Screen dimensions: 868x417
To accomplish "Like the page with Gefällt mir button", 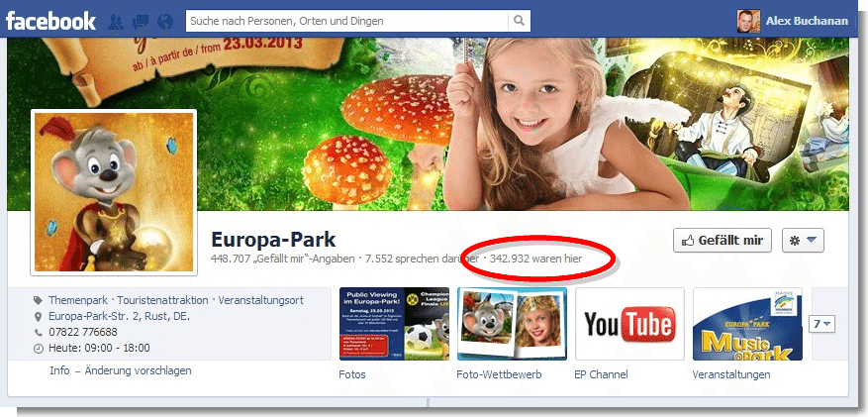I will 722,241.
